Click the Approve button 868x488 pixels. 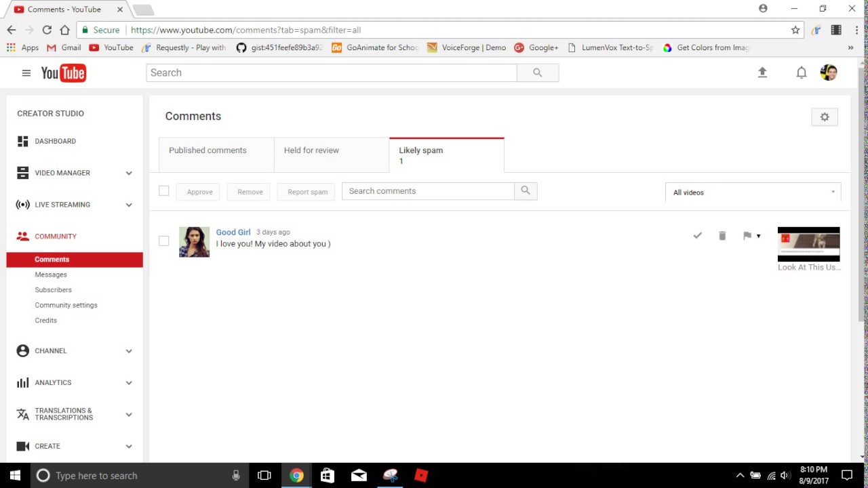[x=199, y=192]
